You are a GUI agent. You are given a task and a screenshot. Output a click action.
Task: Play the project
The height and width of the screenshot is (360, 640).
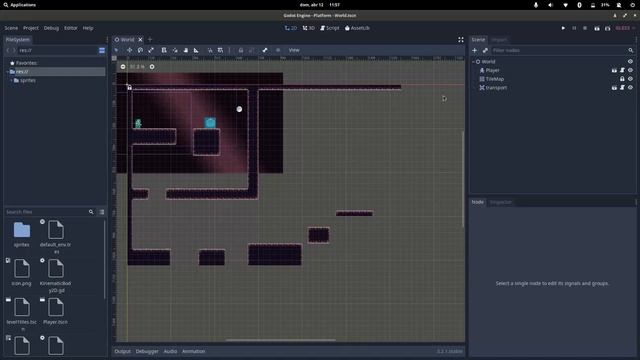(x=563, y=28)
